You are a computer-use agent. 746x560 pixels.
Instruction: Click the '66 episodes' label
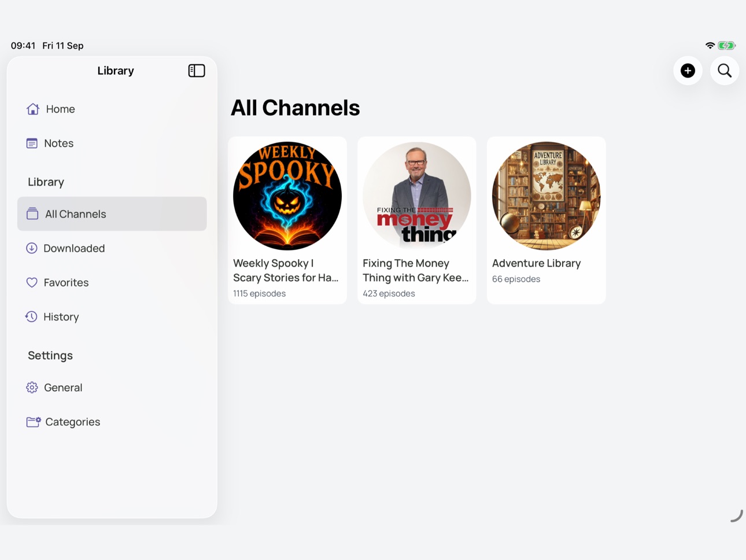tap(516, 279)
